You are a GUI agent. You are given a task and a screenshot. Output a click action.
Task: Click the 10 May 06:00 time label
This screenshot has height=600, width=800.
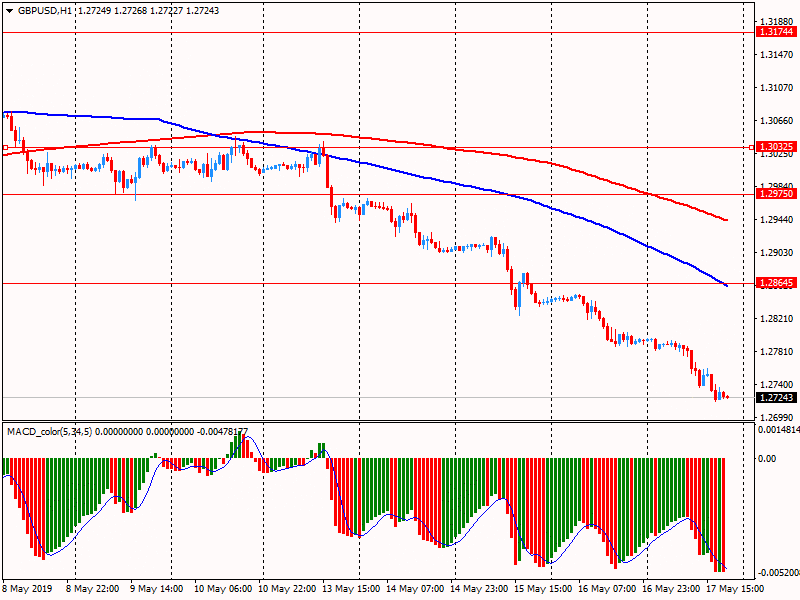pos(223,589)
